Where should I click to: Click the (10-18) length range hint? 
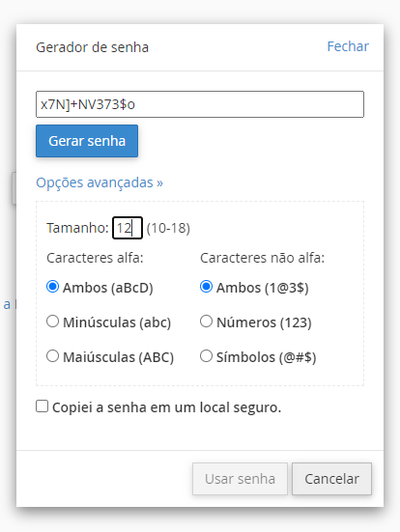(x=168, y=228)
